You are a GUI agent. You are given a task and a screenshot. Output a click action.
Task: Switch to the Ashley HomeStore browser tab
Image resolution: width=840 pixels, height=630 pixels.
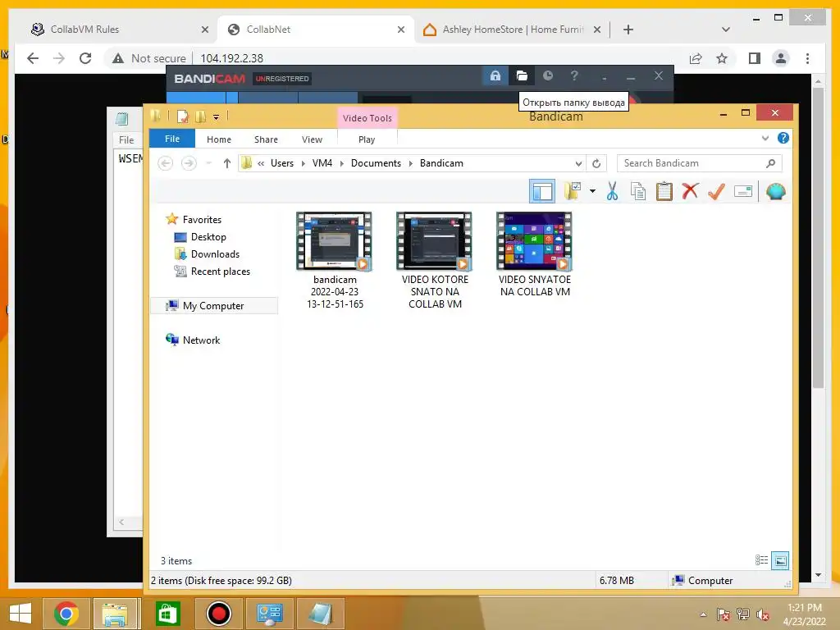point(512,30)
